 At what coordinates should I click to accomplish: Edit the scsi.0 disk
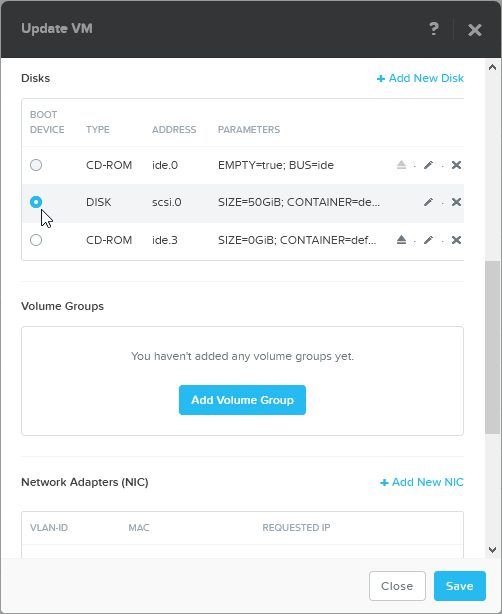[428, 202]
